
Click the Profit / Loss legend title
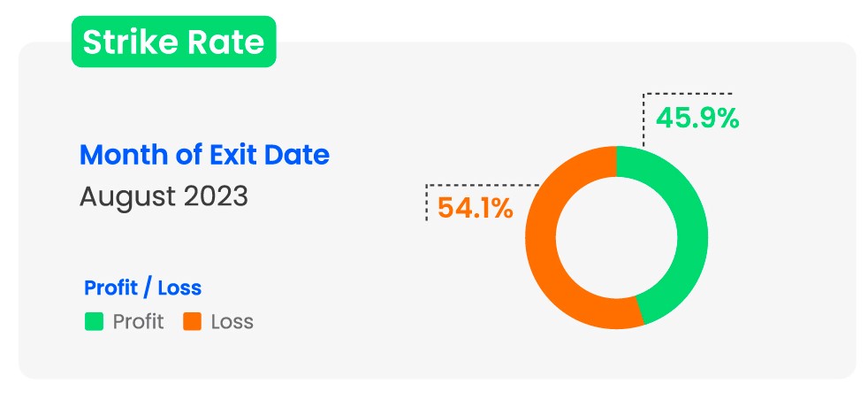pos(142,288)
